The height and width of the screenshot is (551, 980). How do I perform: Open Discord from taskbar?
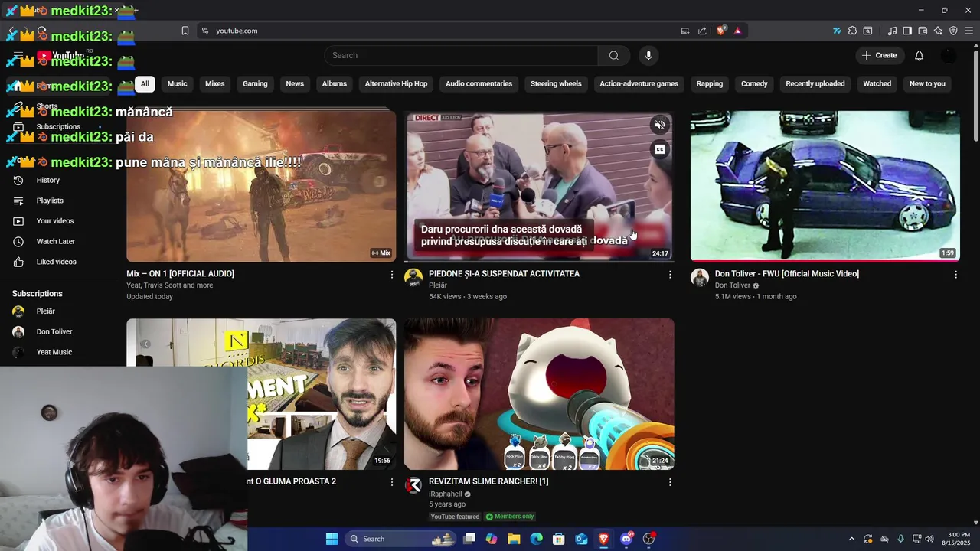(x=626, y=539)
